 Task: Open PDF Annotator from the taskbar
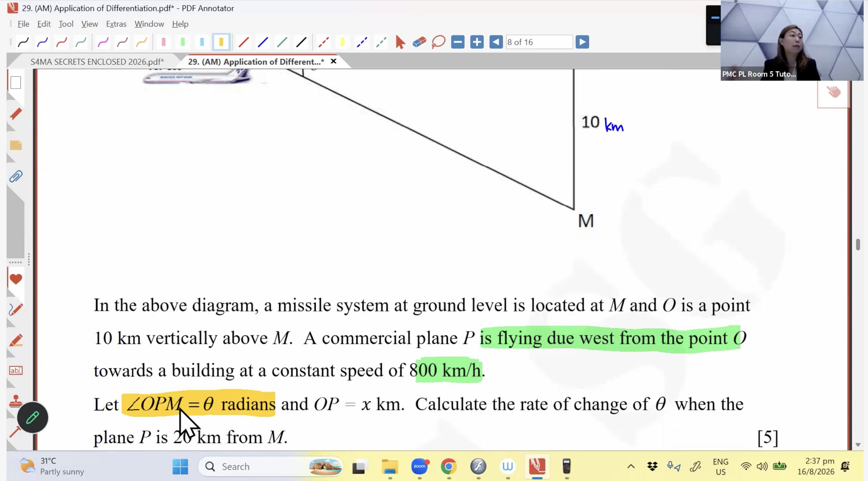tap(537, 466)
